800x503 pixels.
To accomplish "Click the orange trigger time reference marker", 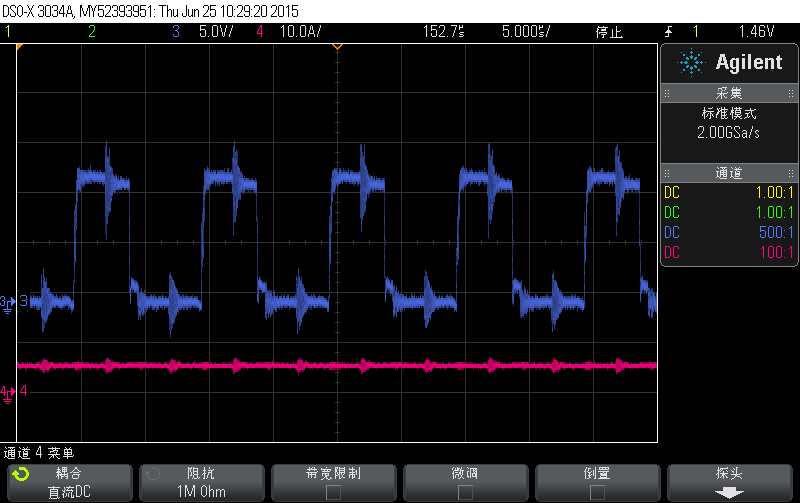I will coord(337,47).
